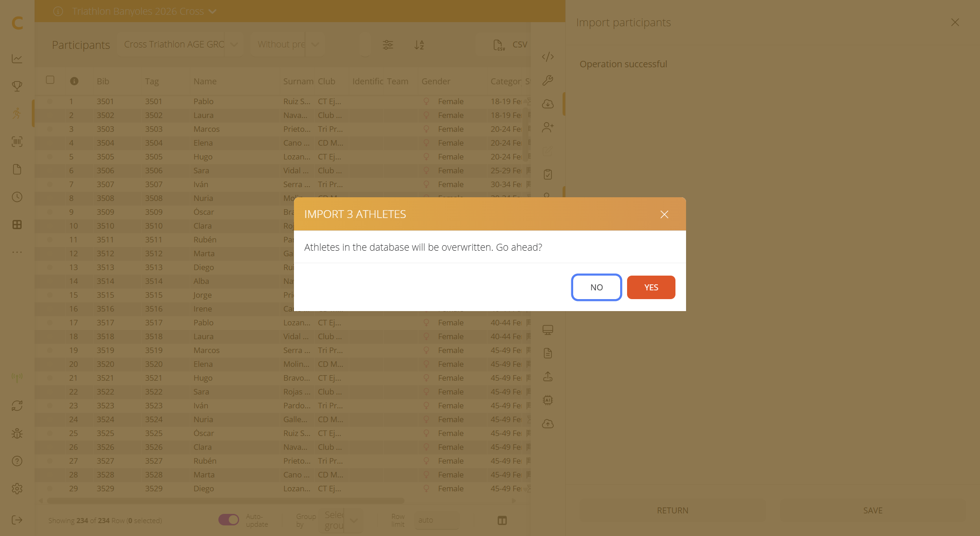Open the wrench tools icon
This screenshot has width=980, height=536.
click(x=548, y=80)
